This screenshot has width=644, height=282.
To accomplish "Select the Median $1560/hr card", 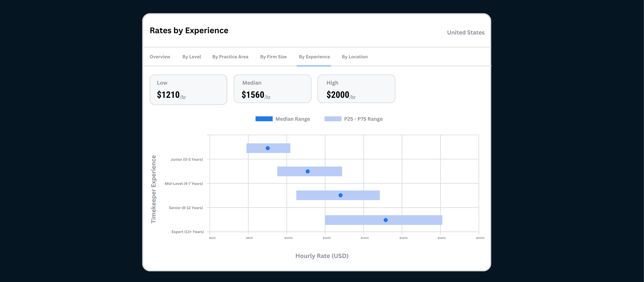I will pos(272,89).
